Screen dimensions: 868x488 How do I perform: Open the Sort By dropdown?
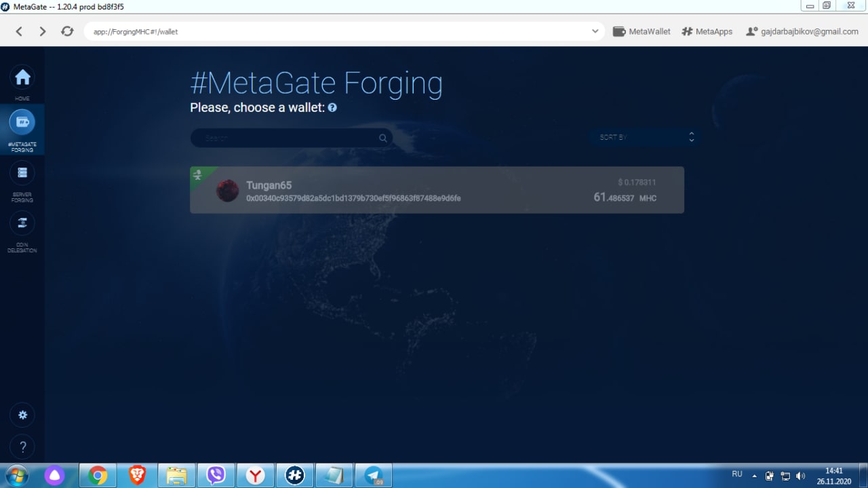[643, 137]
